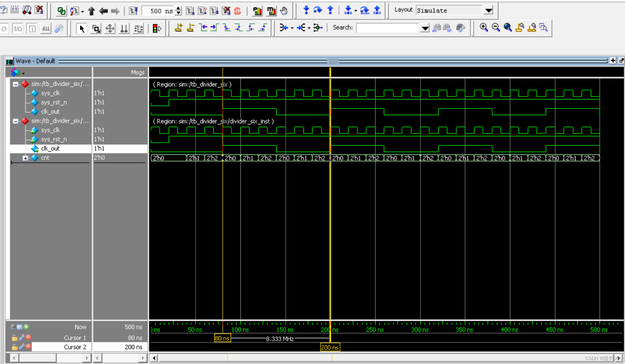Collapse the sim:/tb_divider_six signal group
The height and width of the screenshot is (364, 625).
pyautogui.click(x=15, y=84)
